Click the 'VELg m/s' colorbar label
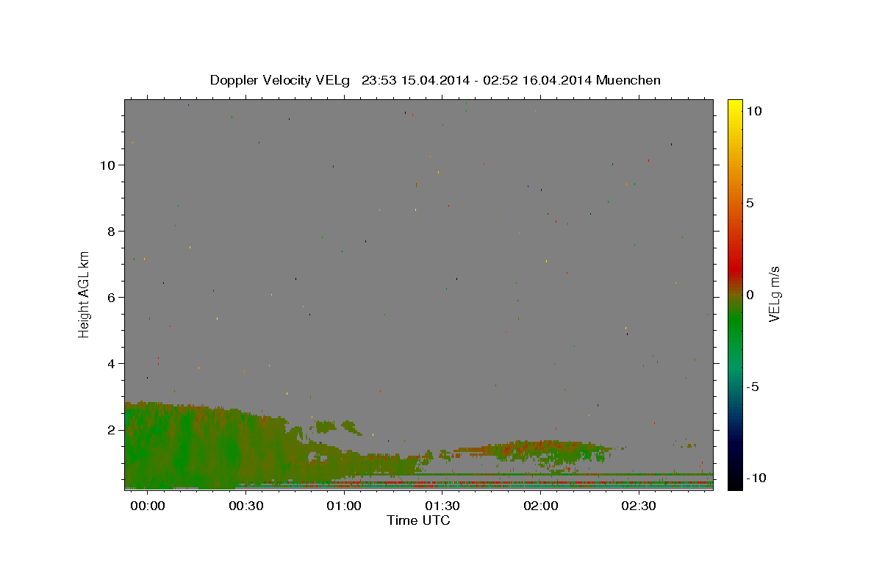 point(774,294)
